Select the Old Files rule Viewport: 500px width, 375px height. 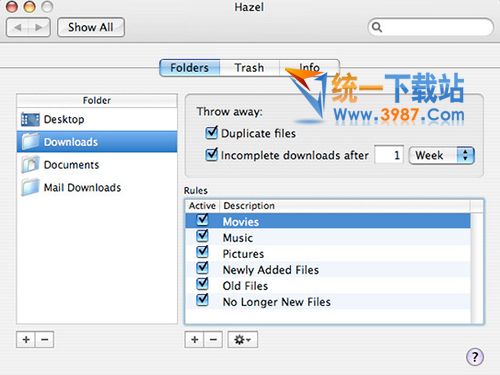point(328,285)
